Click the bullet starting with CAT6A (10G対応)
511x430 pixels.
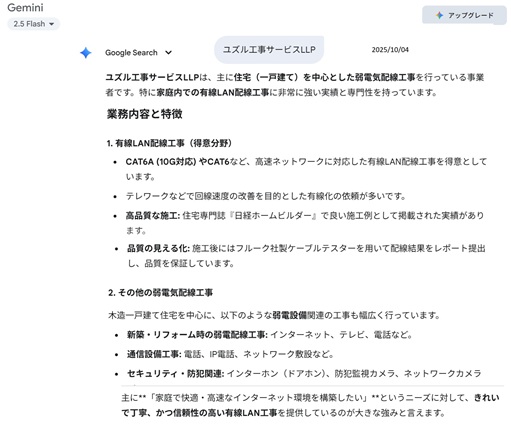click(x=306, y=169)
